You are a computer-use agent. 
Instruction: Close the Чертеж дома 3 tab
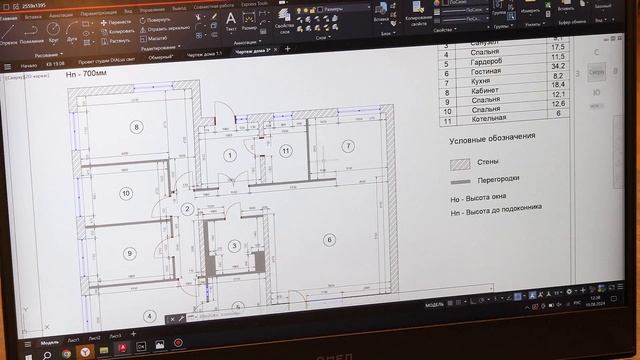pyautogui.click(x=276, y=49)
